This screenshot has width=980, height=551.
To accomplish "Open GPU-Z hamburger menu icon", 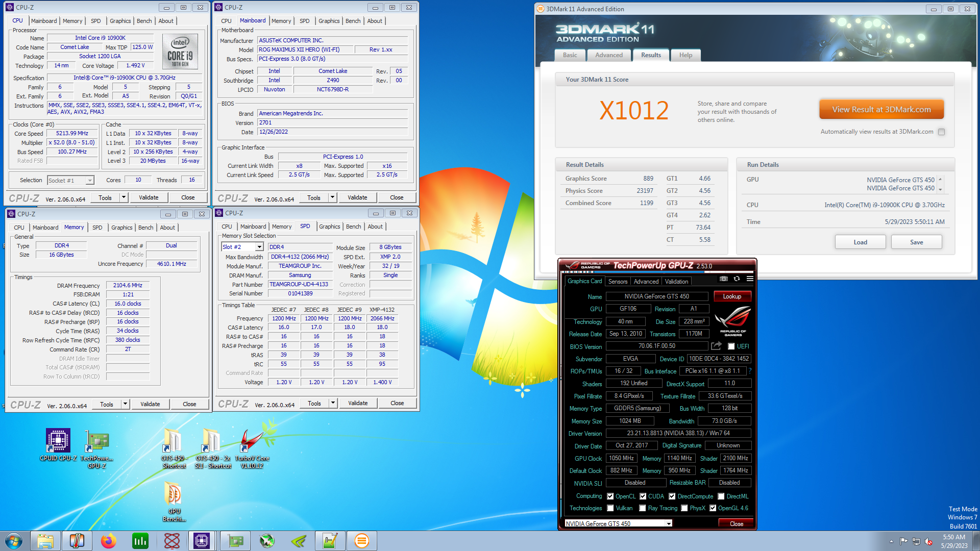I will pos(750,279).
